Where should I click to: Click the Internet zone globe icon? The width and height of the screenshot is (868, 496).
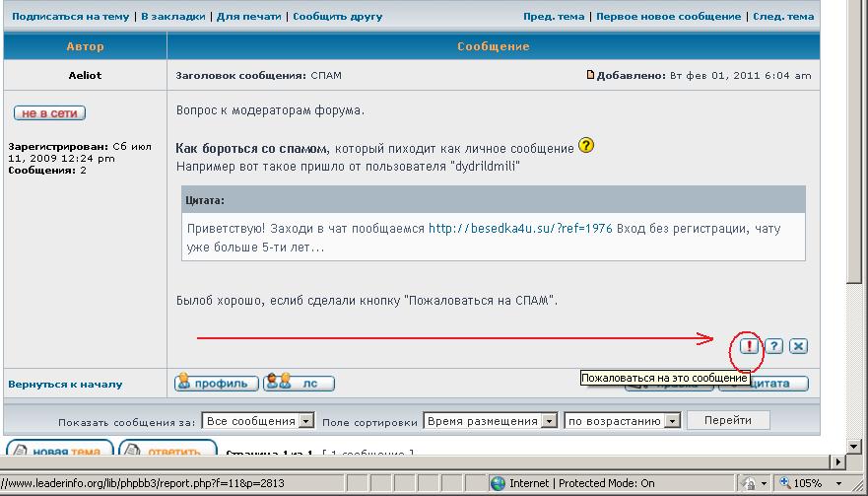tap(498, 483)
